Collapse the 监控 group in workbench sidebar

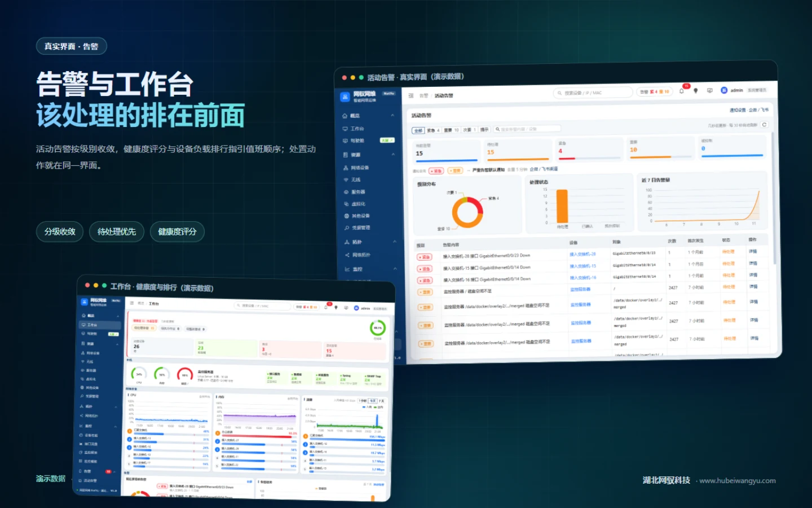click(x=116, y=426)
